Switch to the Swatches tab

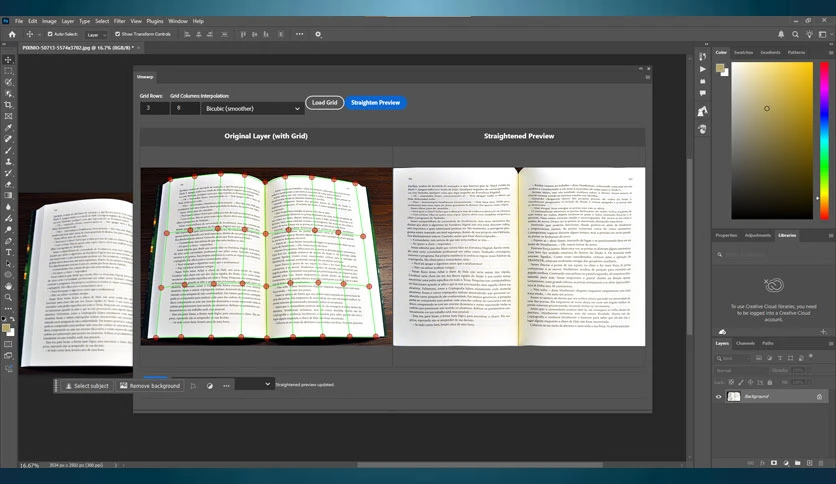(743, 53)
